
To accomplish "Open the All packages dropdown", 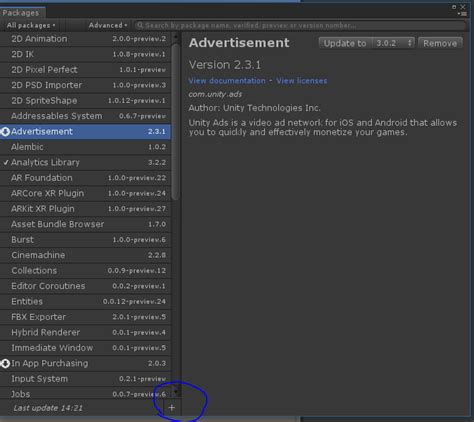I will (31, 25).
